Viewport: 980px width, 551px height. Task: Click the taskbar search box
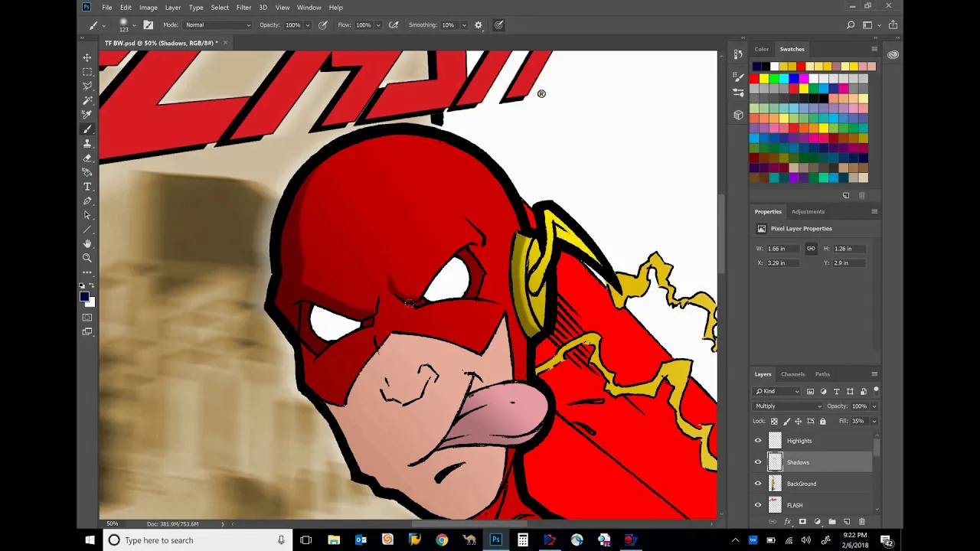point(197,540)
